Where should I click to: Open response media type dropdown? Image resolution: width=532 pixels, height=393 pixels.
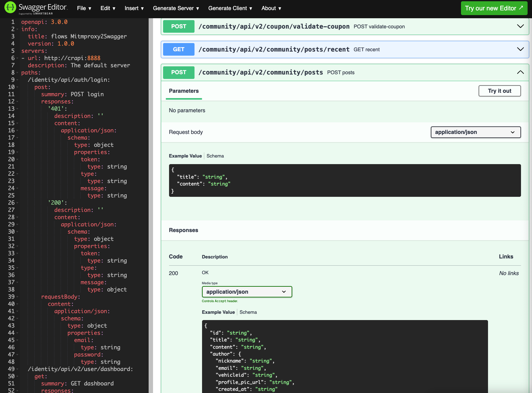[x=247, y=292]
